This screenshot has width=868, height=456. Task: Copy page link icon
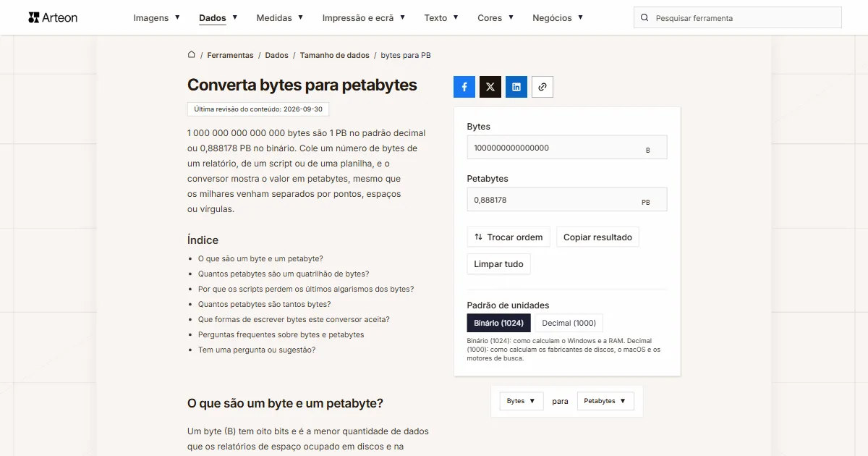(542, 87)
